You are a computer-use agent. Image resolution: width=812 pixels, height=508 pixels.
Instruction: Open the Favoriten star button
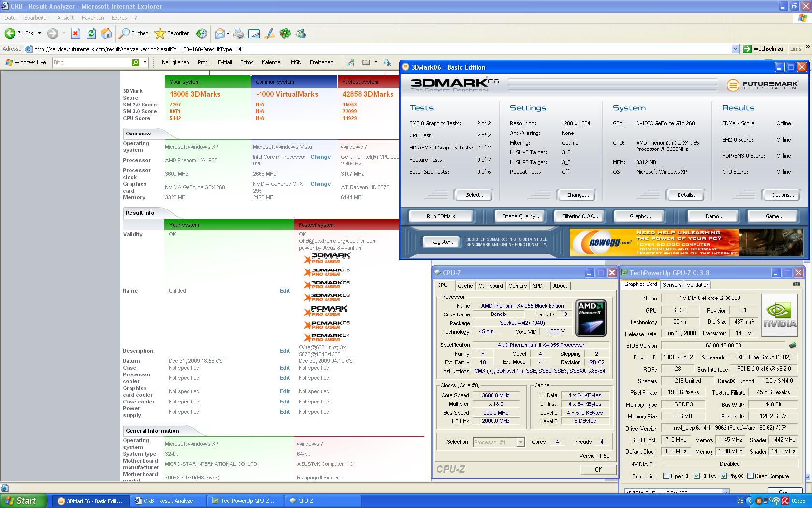(x=172, y=33)
